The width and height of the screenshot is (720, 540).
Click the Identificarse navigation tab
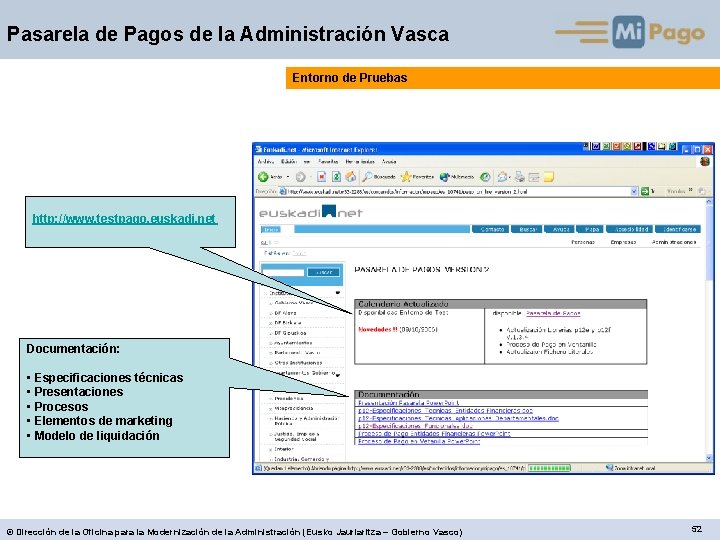(x=678, y=229)
